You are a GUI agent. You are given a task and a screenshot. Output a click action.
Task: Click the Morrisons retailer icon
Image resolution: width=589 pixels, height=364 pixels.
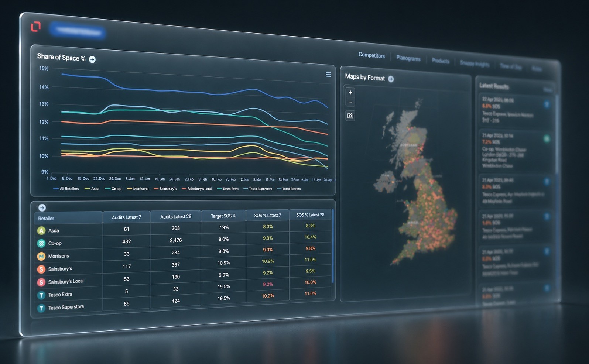coord(41,256)
